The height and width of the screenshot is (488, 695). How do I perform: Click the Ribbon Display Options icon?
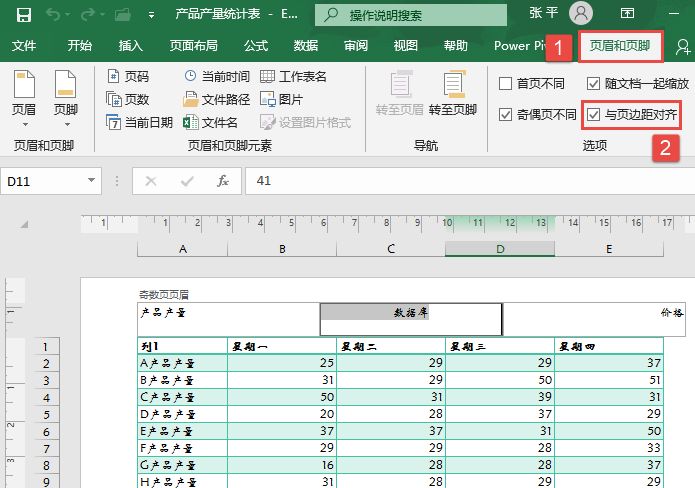coord(627,13)
